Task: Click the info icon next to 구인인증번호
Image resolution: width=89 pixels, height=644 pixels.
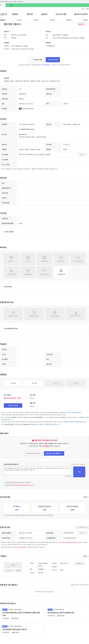Action: click(x=54, y=538)
